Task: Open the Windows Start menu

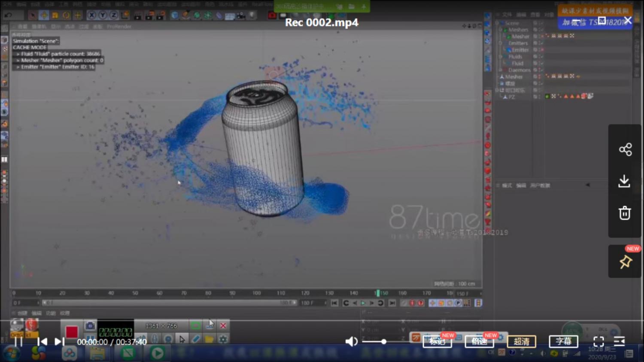Action: point(11,354)
